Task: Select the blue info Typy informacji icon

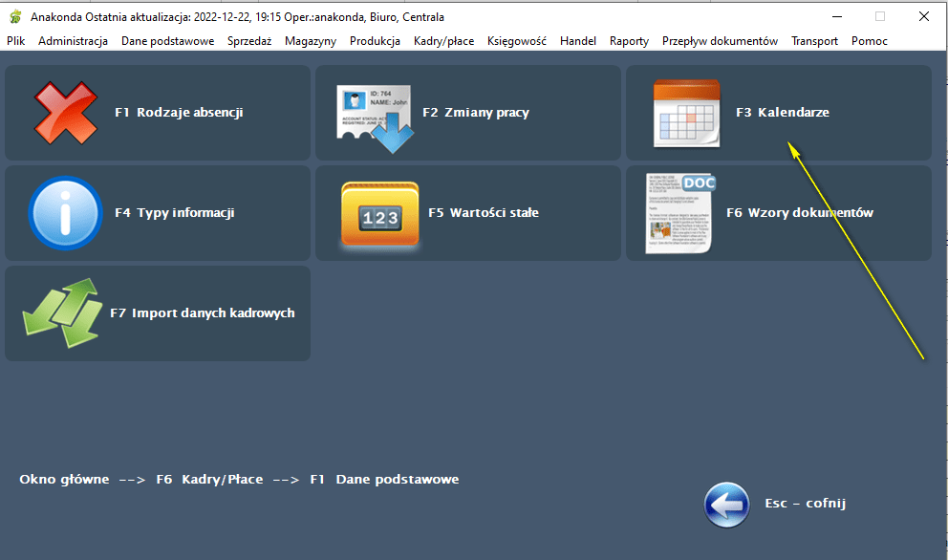Action: click(x=65, y=212)
